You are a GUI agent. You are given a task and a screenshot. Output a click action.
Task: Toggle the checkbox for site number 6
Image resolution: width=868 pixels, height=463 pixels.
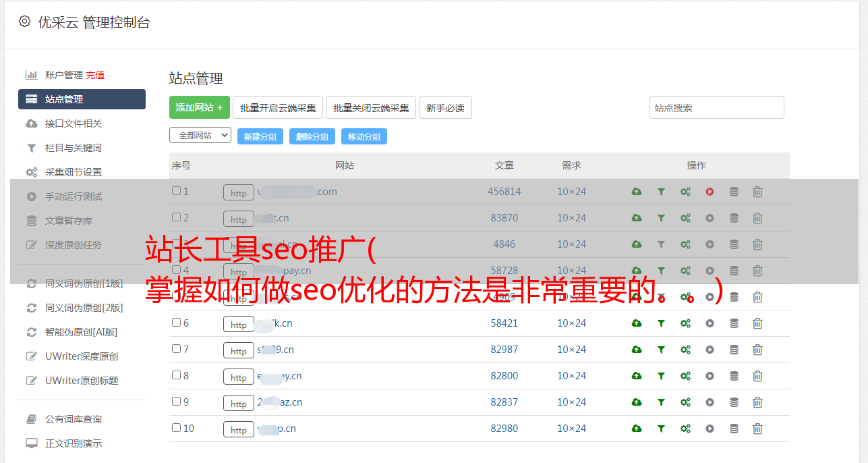(x=176, y=323)
